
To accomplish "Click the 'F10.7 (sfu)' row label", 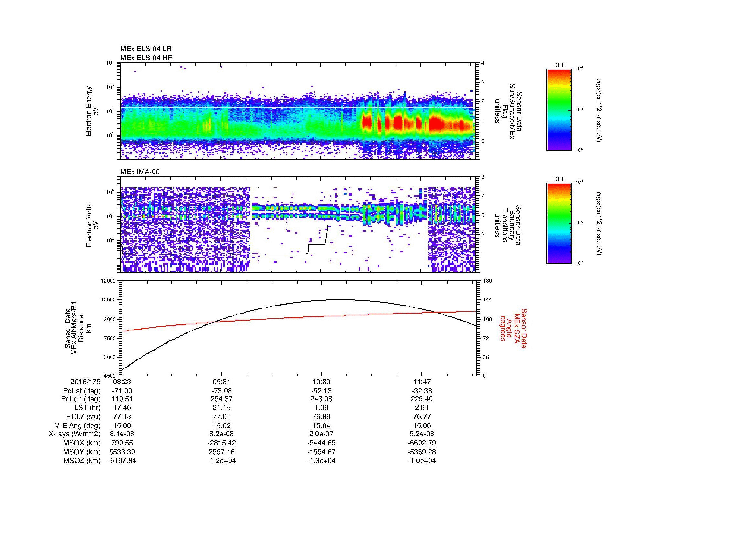I will [83, 416].
